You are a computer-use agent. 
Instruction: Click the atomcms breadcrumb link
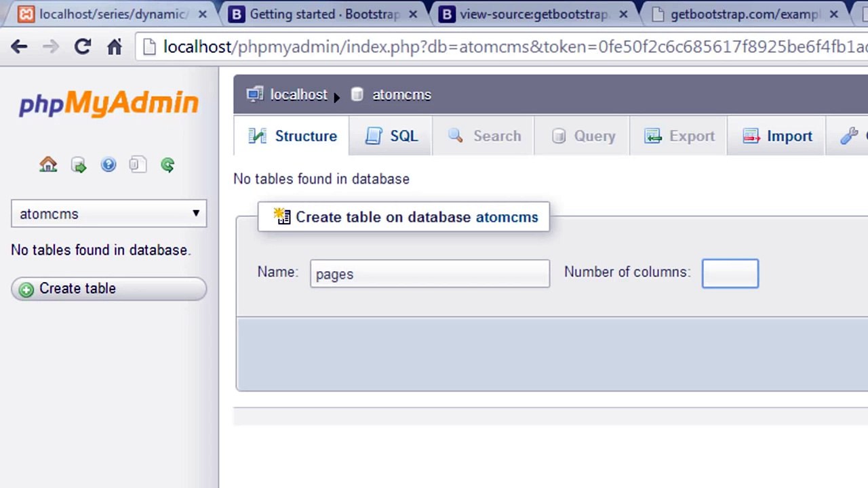pos(401,95)
